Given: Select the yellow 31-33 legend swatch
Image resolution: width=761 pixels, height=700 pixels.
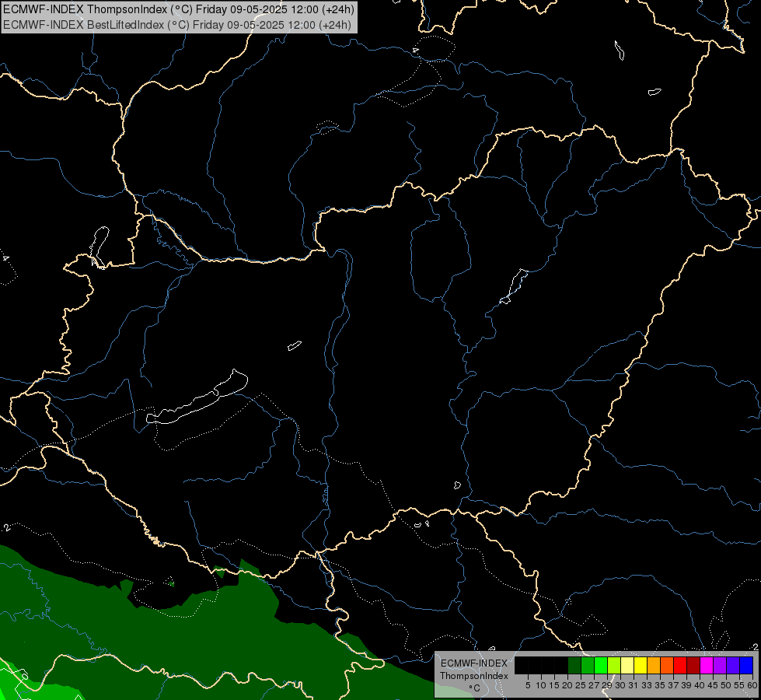Looking at the screenshot, I should tap(641, 665).
